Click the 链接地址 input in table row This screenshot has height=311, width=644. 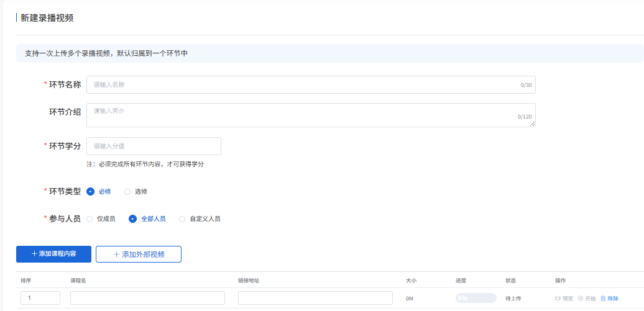coord(315,298)
